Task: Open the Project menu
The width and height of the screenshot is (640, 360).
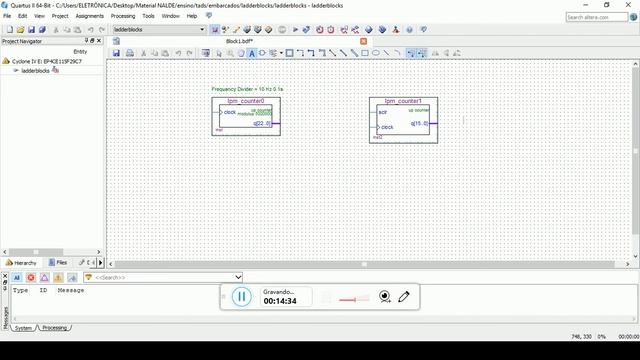Action: pos(60,16)
